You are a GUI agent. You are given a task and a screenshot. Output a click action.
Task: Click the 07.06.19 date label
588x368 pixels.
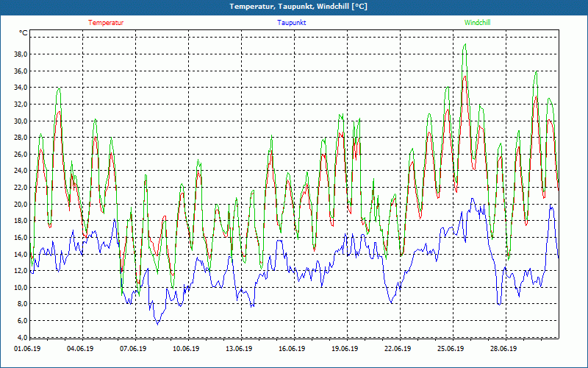coord(133,348)
